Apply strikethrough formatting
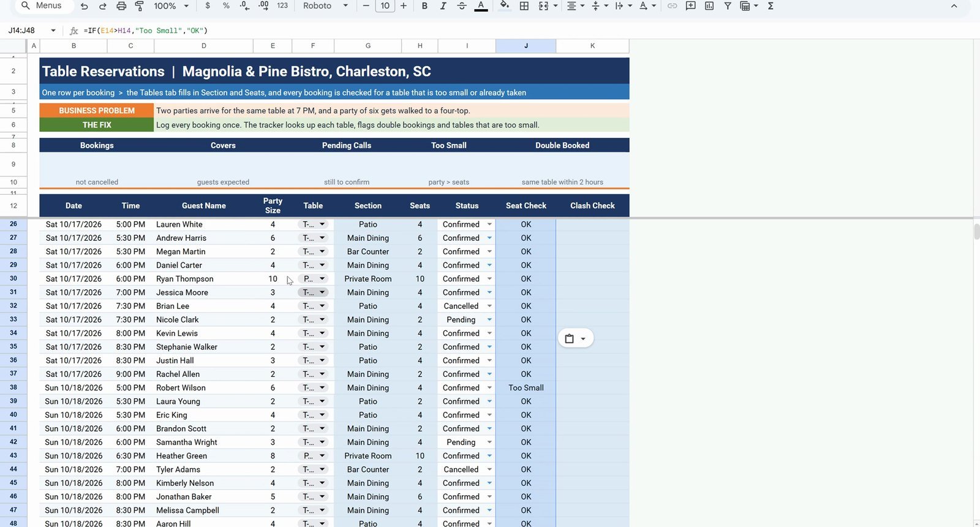The height and width of the screenshot is (527, 980). (x=462, y=6)
